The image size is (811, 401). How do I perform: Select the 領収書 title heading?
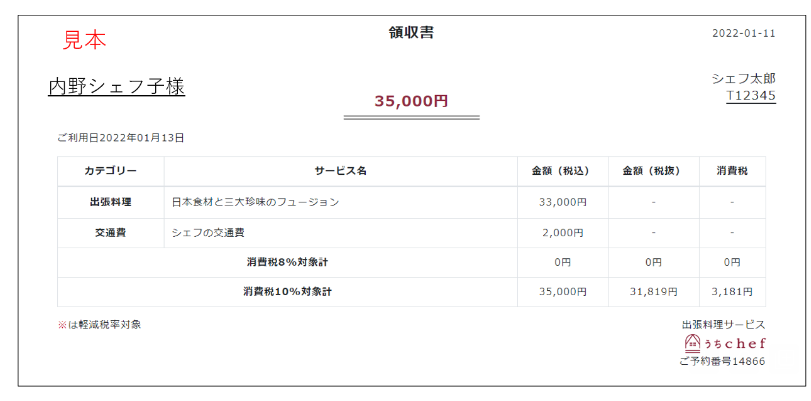(411, 33)
